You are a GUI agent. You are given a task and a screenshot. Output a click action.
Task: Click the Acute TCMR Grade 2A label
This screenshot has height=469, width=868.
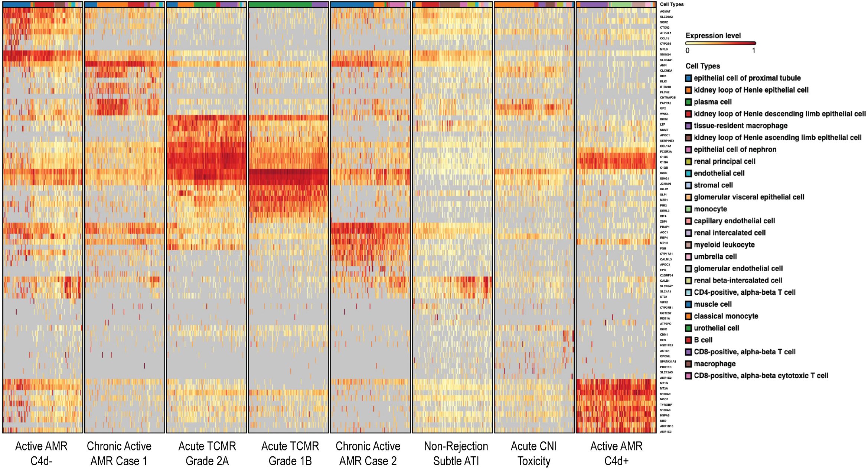207,453
